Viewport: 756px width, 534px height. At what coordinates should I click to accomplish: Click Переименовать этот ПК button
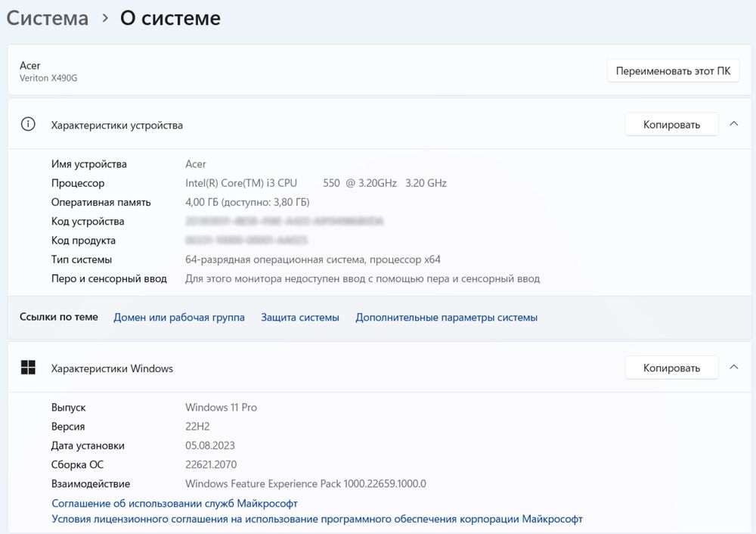pyautogui.click(x=673, y=71)
